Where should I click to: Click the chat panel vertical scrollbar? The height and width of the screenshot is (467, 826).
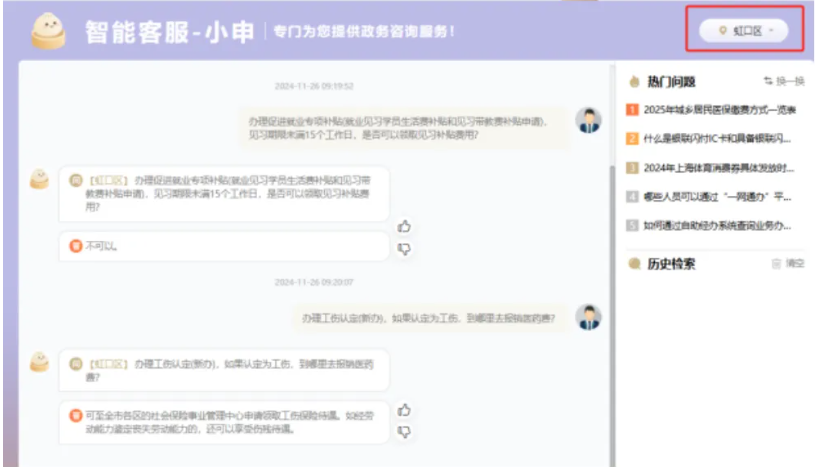point(612,316)
